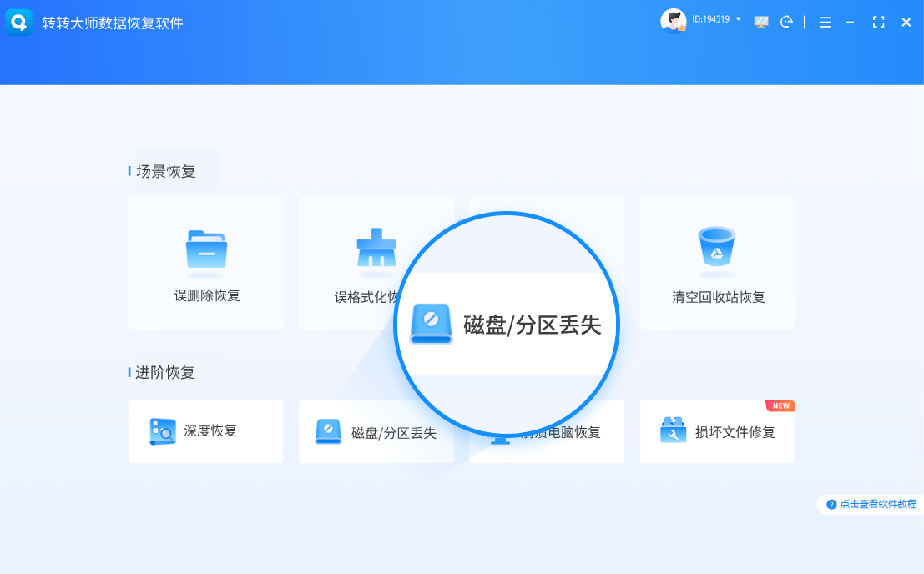Select the 误删除恢复 folder icon

[206, 249]
